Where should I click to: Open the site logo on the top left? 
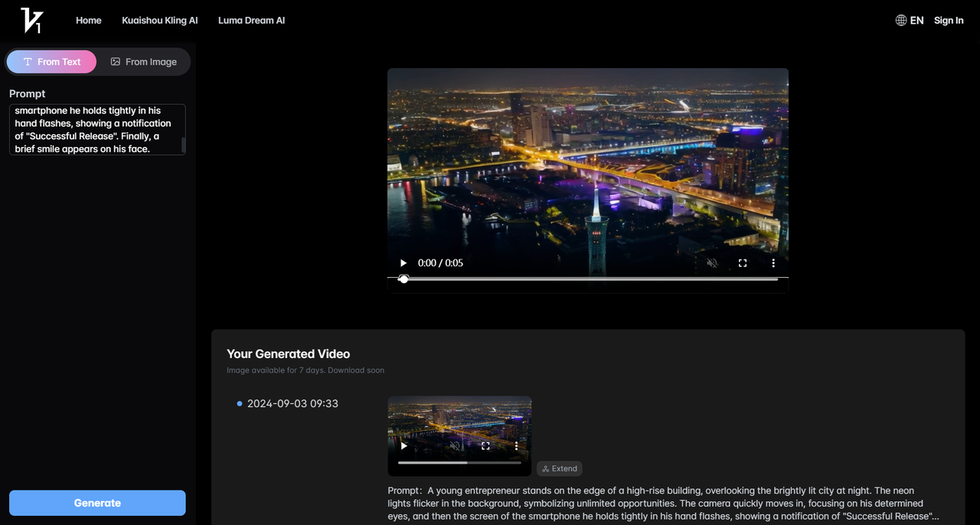31,20
